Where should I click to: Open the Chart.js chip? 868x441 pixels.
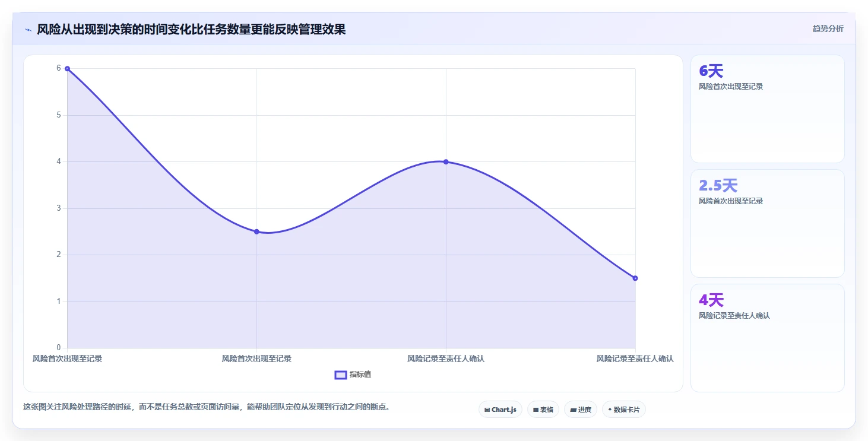pos(500,410)
